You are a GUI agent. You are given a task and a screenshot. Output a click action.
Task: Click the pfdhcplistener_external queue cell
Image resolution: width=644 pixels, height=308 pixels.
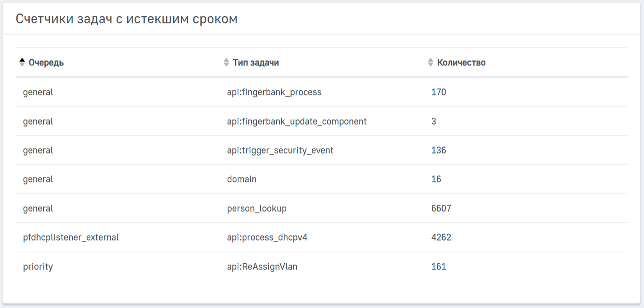click(71, 238)
